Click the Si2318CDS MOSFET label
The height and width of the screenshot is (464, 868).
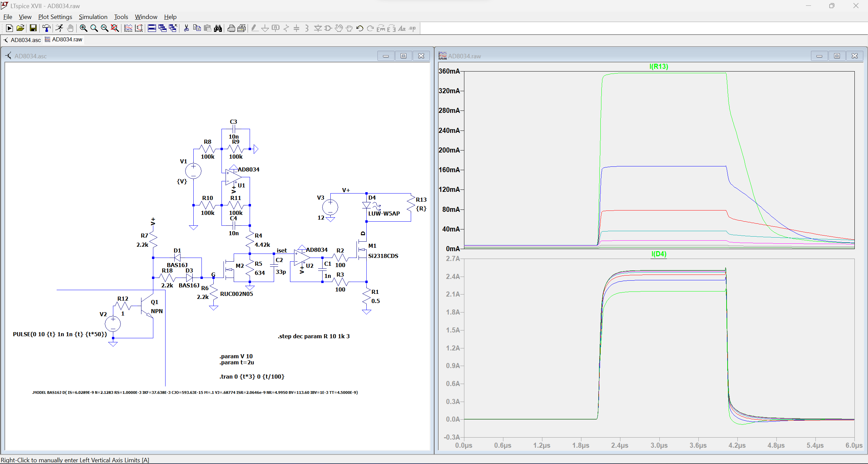pos(383,256)
